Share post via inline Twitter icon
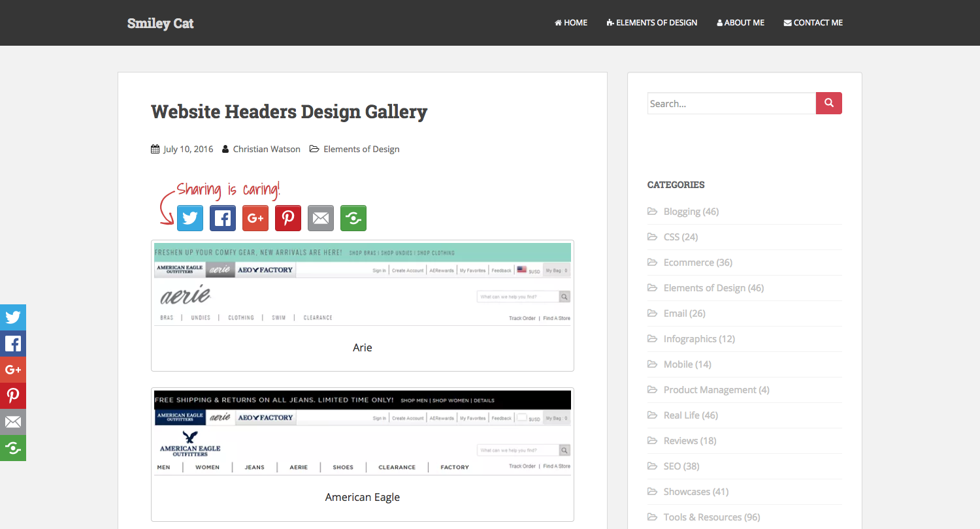This screenshot has height=529, width=980. click(190, 218)
